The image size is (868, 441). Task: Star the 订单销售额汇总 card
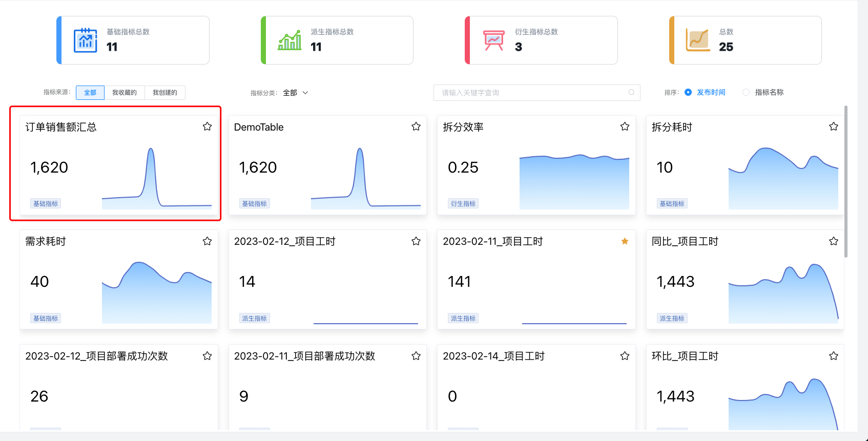pyautogui.click(x=207, y=127)
